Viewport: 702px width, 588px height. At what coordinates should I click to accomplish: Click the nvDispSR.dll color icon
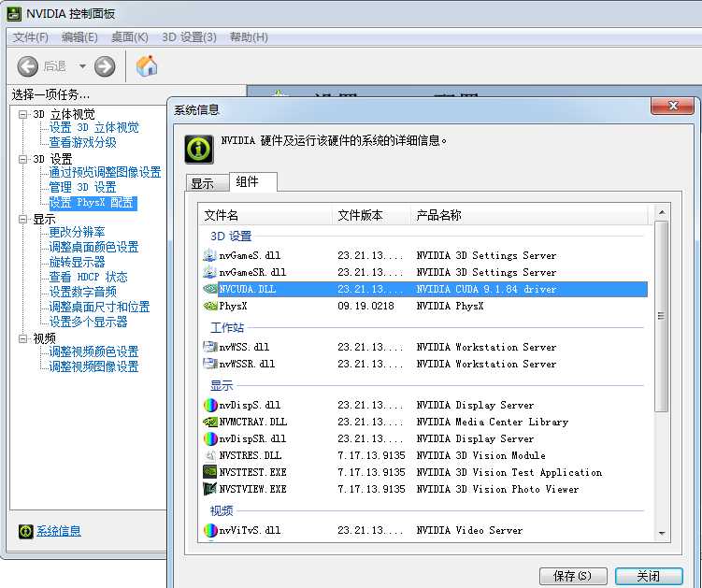click(x=210, y=438)
